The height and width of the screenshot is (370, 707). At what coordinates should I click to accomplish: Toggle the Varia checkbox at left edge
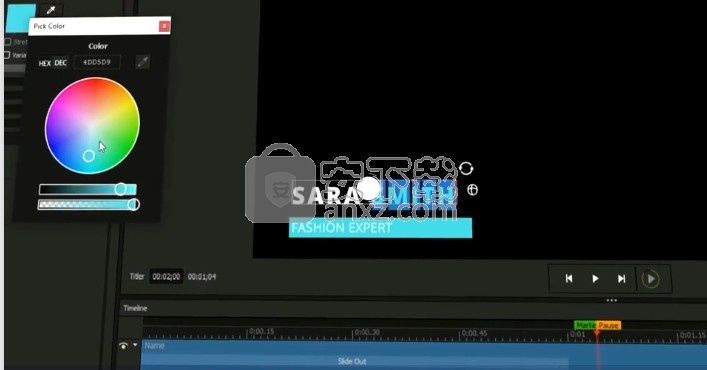coord(7,55)
